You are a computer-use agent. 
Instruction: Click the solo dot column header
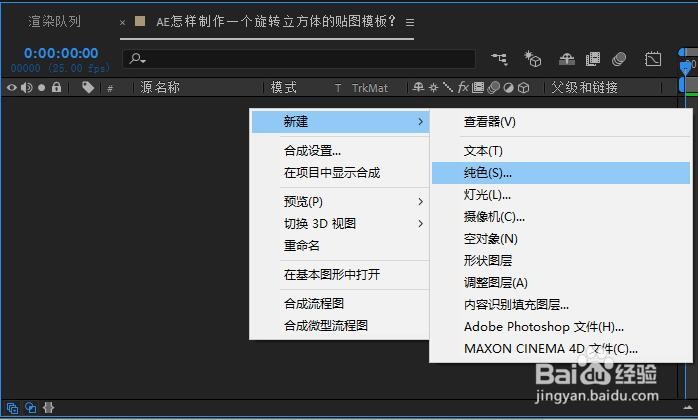41,88
